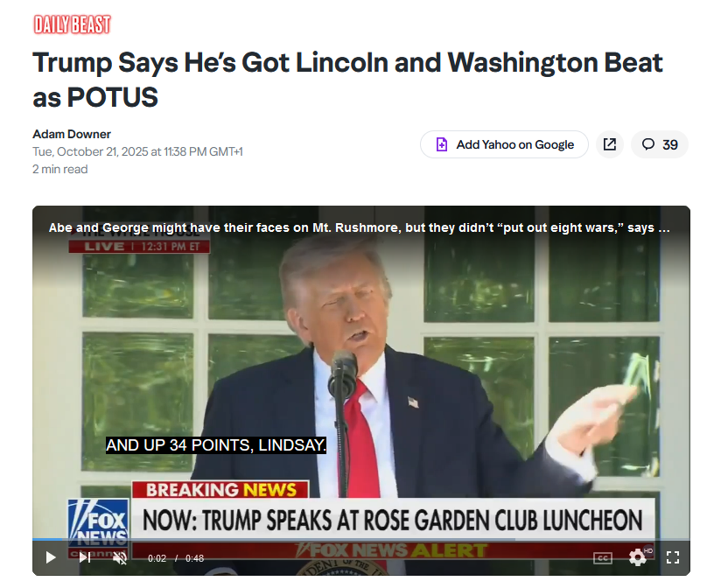Click Add Yahoo on Google button
The height and width of the screenshot is (588, 721).
[504, 144]
